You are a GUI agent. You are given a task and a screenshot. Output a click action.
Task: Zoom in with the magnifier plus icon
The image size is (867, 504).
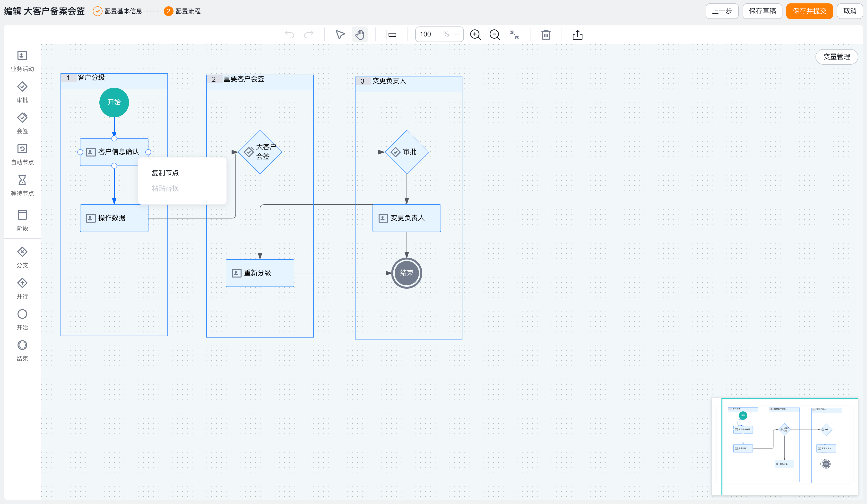(x=475, y=35)
